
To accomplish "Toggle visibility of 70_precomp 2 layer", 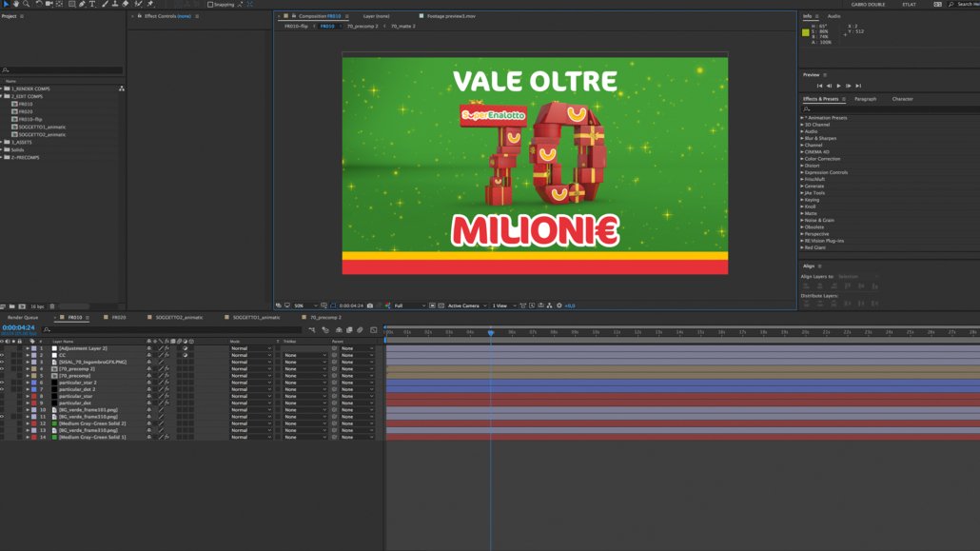I will coord(2,369).
